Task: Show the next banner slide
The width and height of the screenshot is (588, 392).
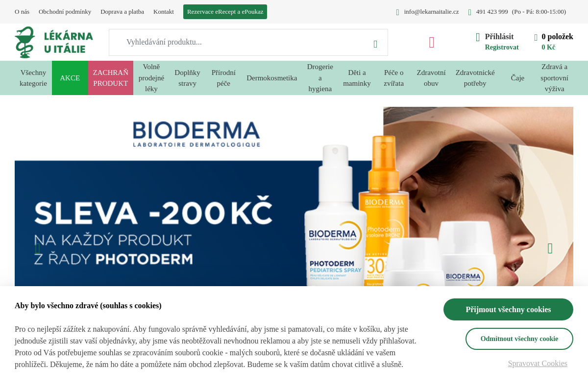Action: (x=550, y=249)
